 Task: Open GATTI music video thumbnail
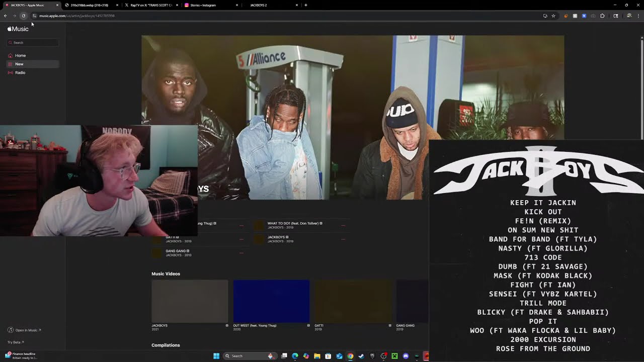point(353,301)
